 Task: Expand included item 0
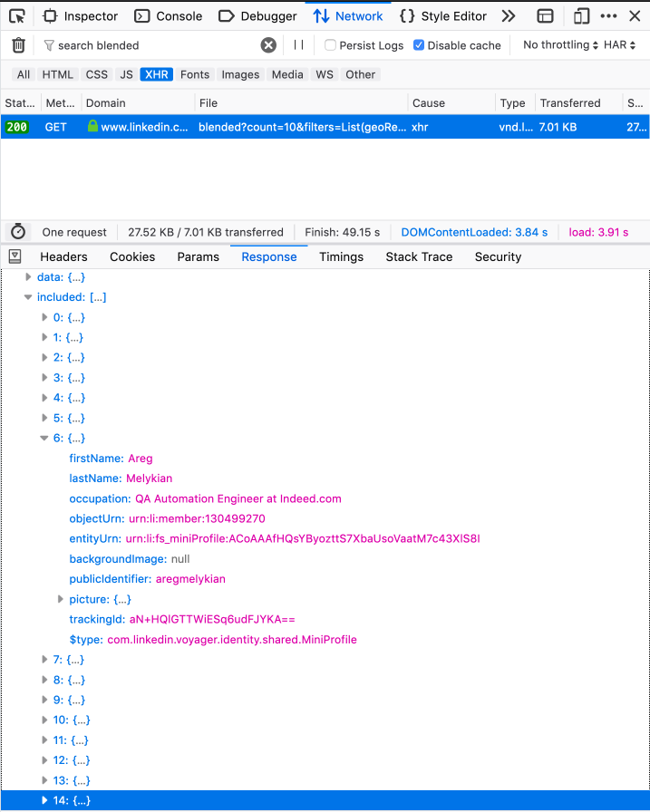(x=44, y=317)
